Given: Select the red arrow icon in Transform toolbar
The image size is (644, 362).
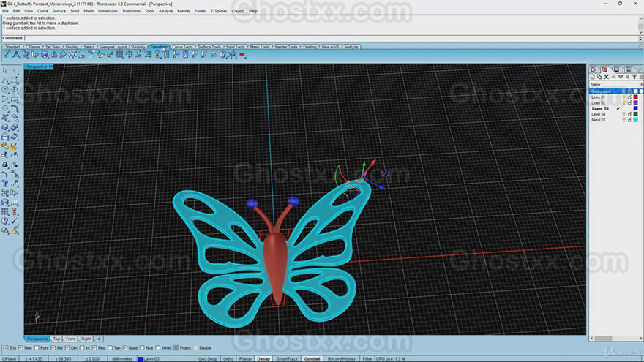Looking at the screenshot, I should pos(242,55).
